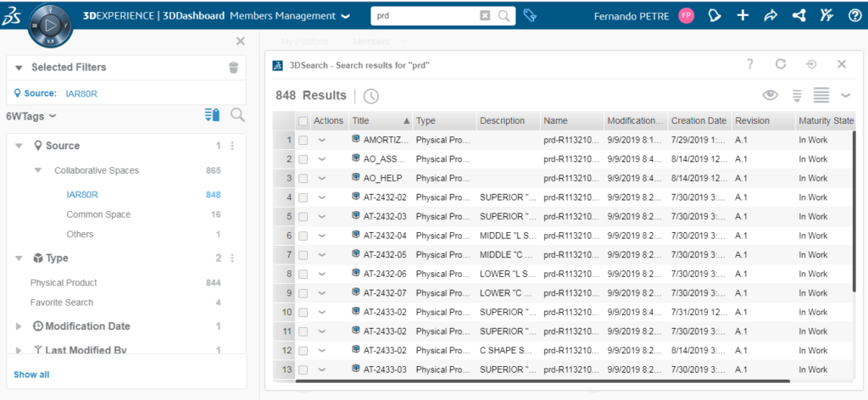
Task: Check the box for AO_ASS... row 2
Action: click(303, 159)
